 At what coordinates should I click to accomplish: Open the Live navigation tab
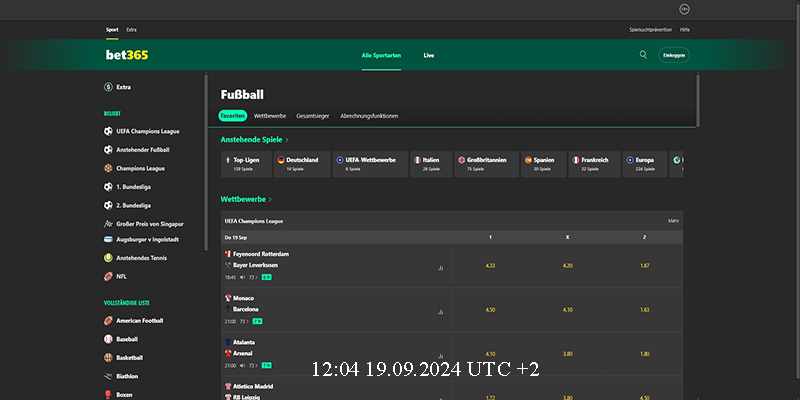(x=429, y=55)
